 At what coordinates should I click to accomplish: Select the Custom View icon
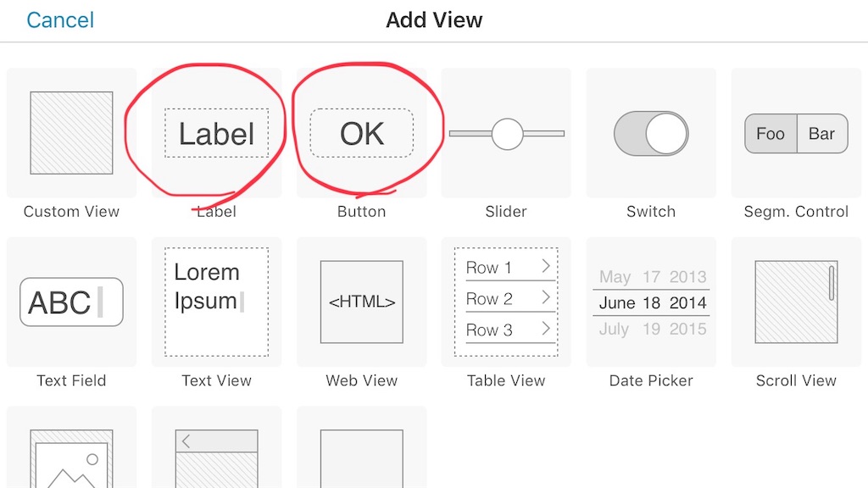(71, 133)
